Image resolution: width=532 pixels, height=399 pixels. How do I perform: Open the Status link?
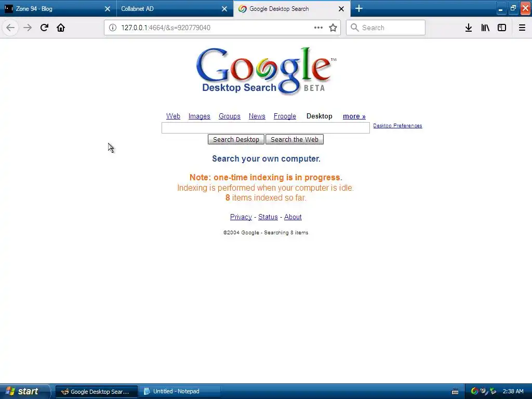click(x=268, y=217)
